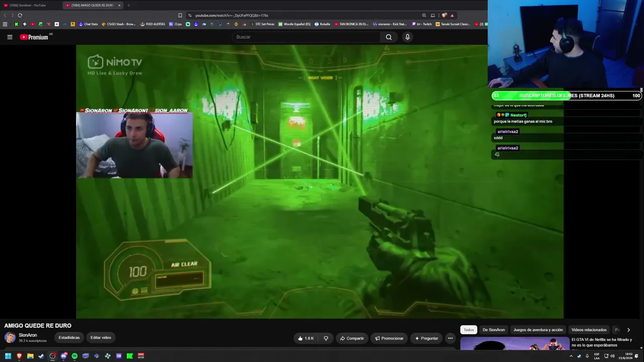Screen dimensions: 644x362
Task: Open the Windows Start menu
Action: 8,356
